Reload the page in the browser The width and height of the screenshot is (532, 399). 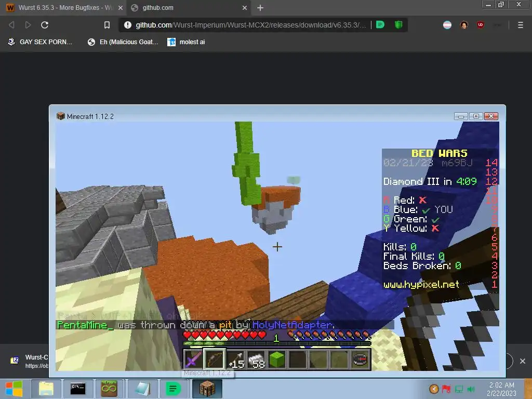pos(45,25)
